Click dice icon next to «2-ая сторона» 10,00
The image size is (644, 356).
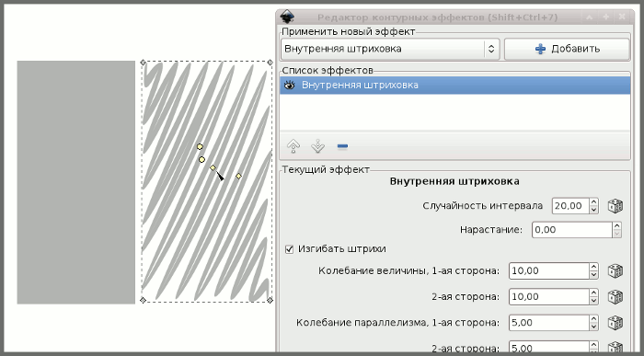pos(615,296)
